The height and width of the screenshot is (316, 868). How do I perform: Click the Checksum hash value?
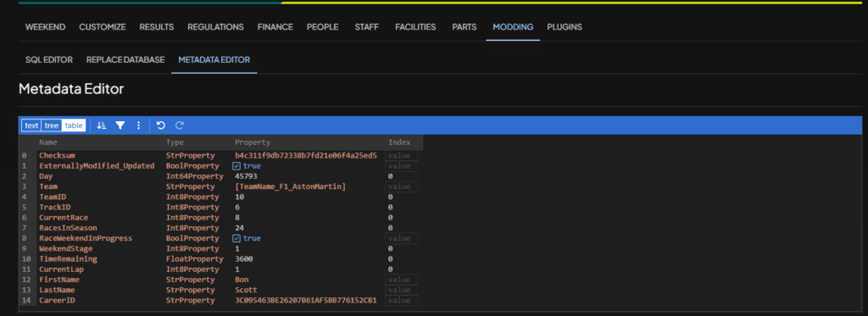pos(305,156)
